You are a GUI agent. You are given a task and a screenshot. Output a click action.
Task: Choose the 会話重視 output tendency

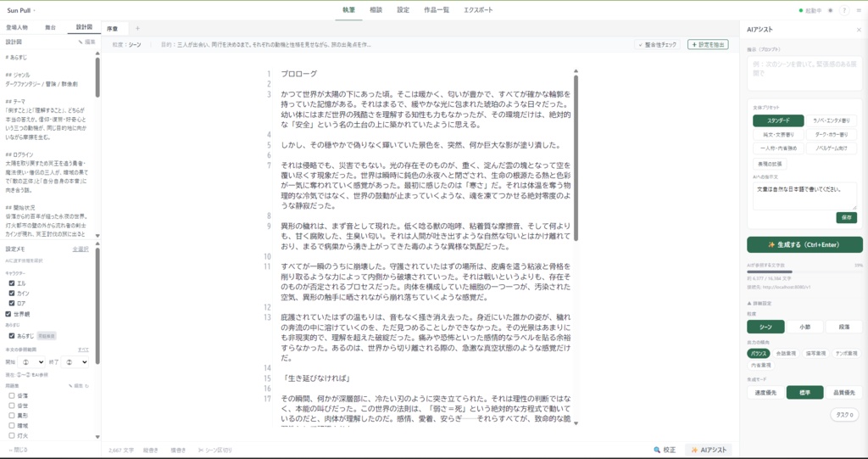point(785,353)
